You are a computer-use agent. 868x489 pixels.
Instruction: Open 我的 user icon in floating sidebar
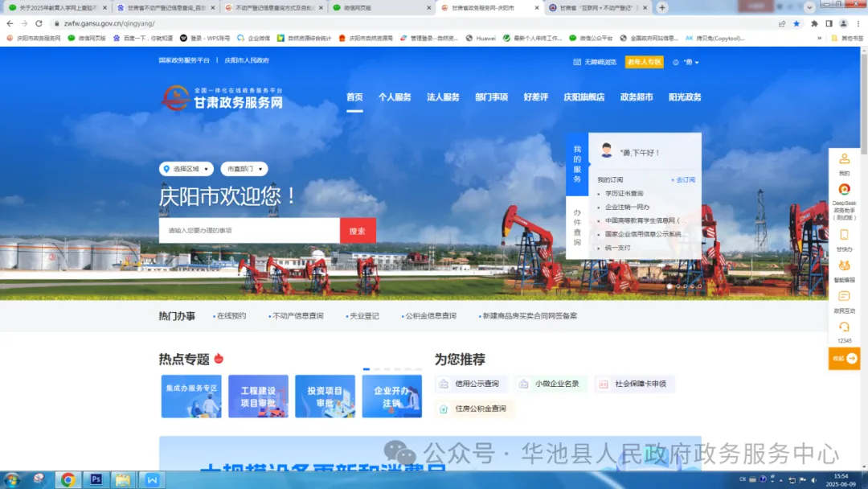click(843, 159)
